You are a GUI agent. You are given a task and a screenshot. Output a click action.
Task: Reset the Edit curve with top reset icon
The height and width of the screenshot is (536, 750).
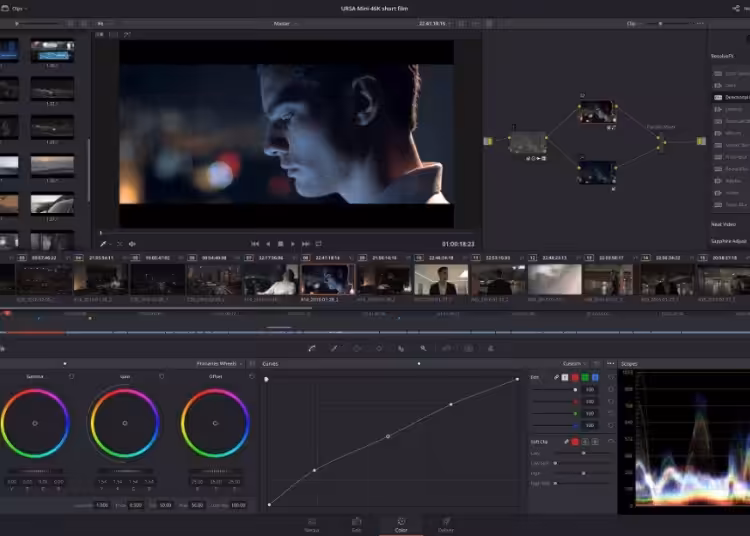pos(611,377)
